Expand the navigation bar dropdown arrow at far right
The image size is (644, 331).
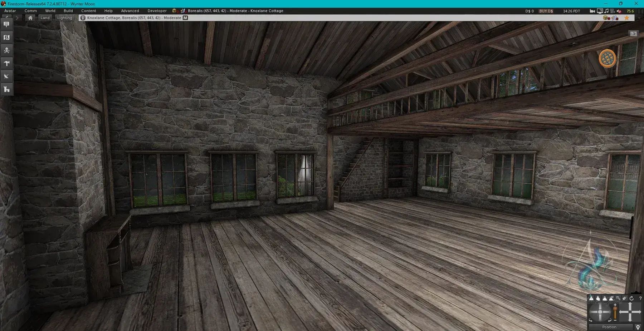click(639, 18)
